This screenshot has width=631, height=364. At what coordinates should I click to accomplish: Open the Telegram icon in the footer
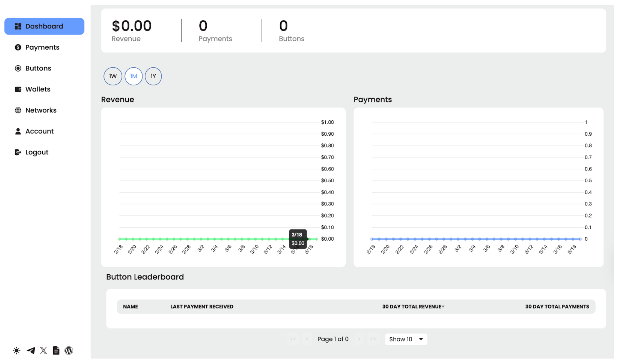tap(30, 350)
